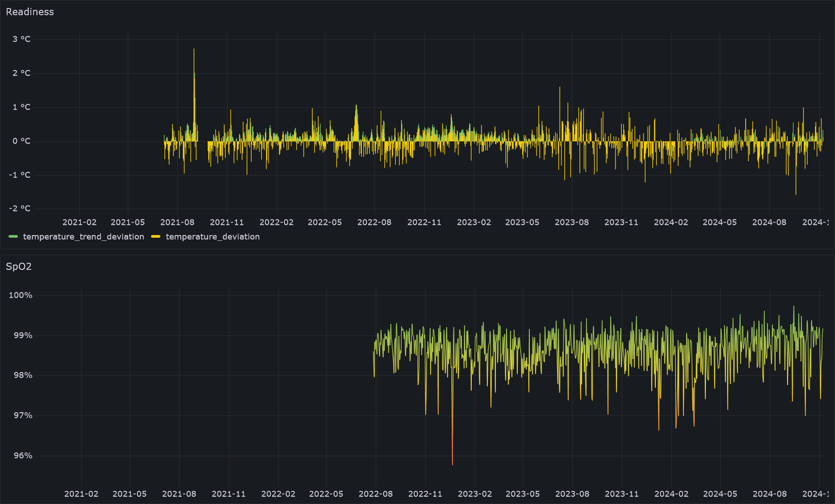The image size is (835, 504).
Task: Select the SpO2 panel header tab
Action: click(19, 267)
